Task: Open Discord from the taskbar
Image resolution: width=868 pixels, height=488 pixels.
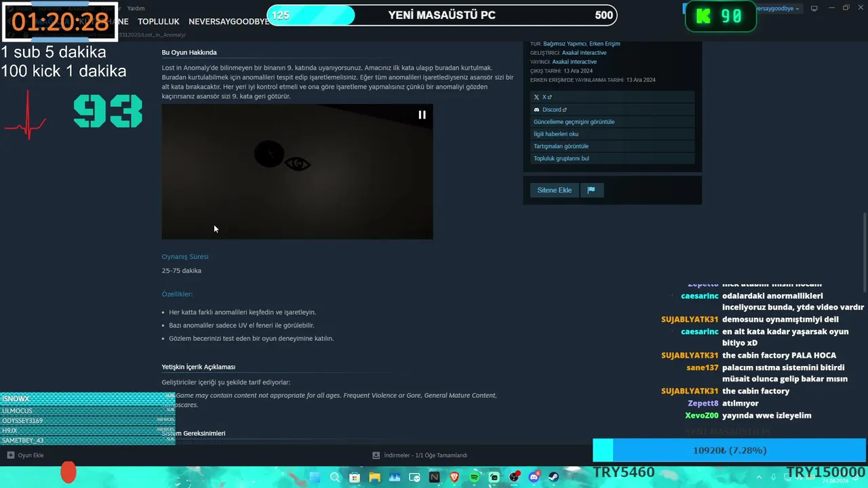Action: [534, 477]
